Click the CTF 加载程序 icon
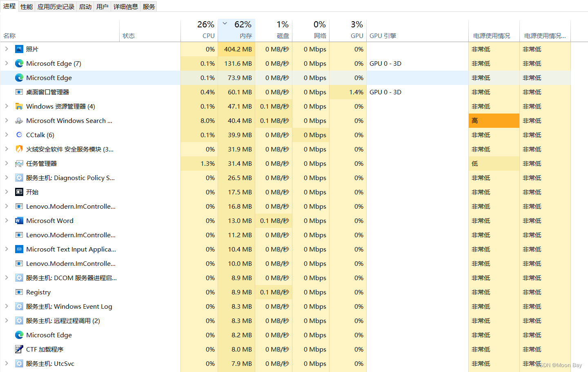The height and width of the screenshot is (372, 588). [x=19, y=349]
